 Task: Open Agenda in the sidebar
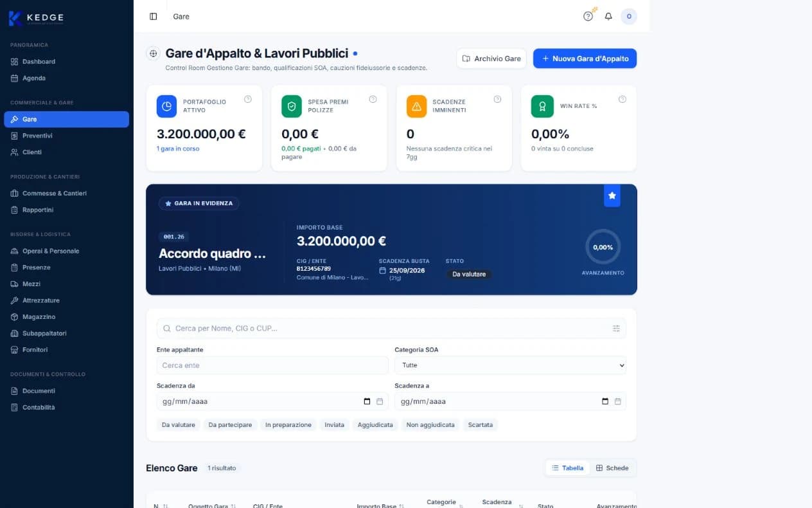[66, 78]
